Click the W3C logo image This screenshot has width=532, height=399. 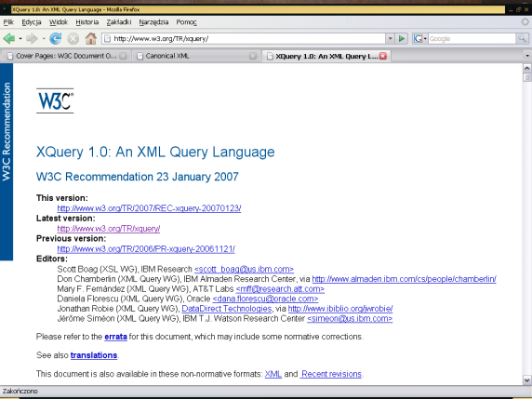[x=55, y=100]
